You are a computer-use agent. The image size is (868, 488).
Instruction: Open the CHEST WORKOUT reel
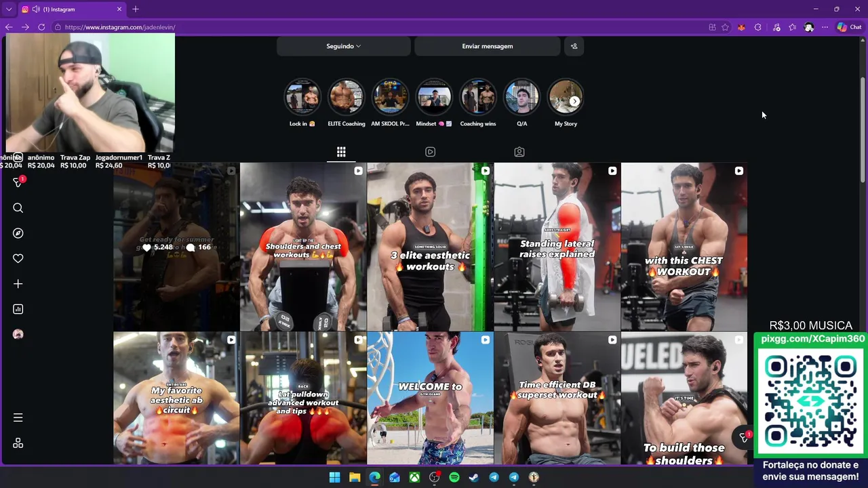point(684,247)
